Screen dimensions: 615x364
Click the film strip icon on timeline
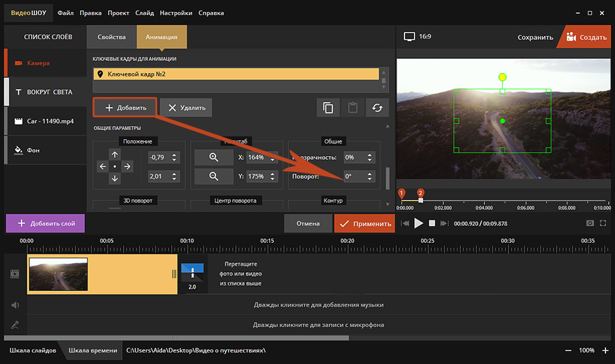(x=15, y=274)
